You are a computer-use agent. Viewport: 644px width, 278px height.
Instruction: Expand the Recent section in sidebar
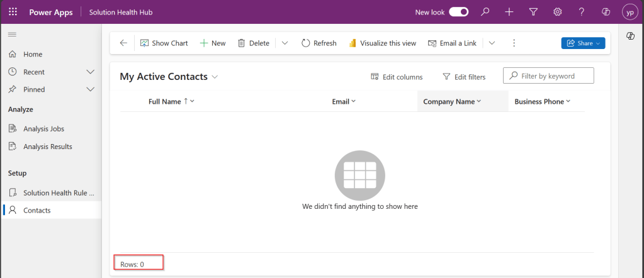click(90, 72)
